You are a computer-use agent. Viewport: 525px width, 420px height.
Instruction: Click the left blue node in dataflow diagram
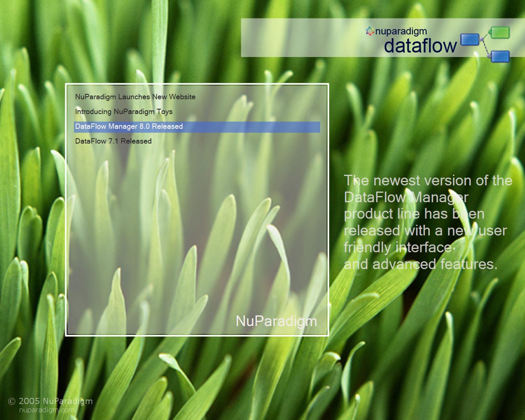pos(470,39)
